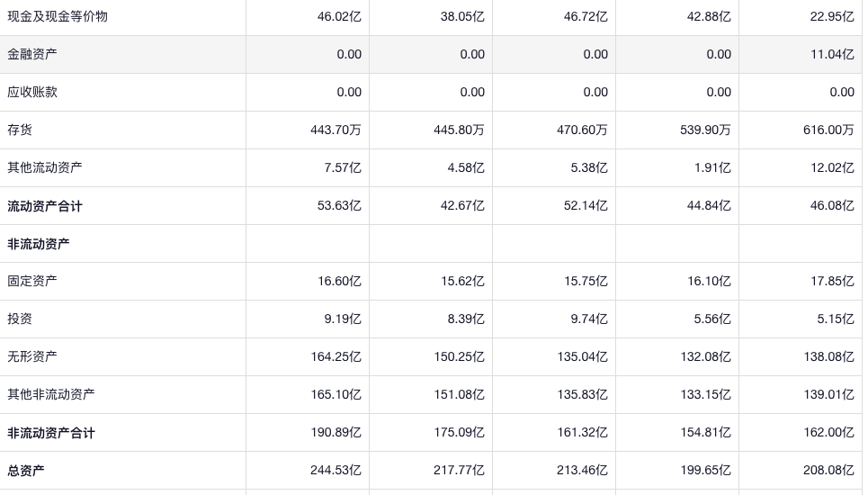868x495 pixels.
Task: Click the 616.00万 inventory value
Action: [828, 130]
